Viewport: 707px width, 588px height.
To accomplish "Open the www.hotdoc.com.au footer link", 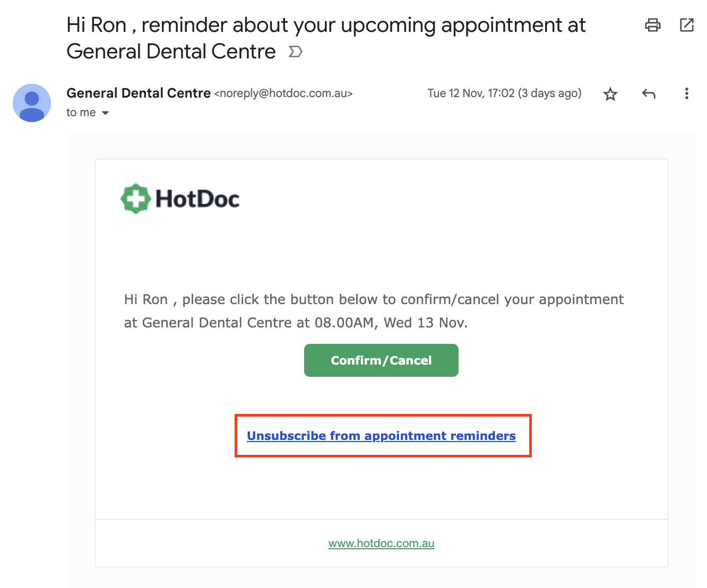I will (x=381, y=543).
